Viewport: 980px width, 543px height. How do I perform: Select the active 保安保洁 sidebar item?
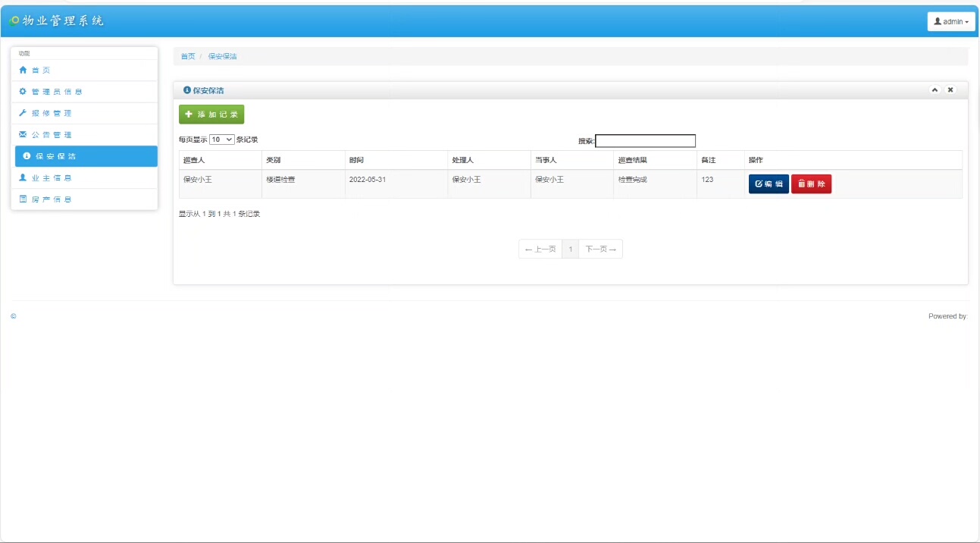click(86, 156)
